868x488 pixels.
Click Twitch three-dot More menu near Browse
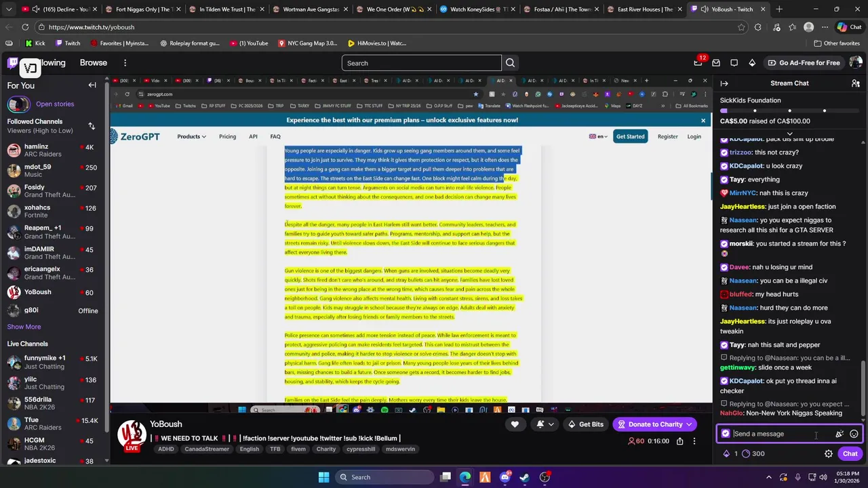(x=125, y=63)
